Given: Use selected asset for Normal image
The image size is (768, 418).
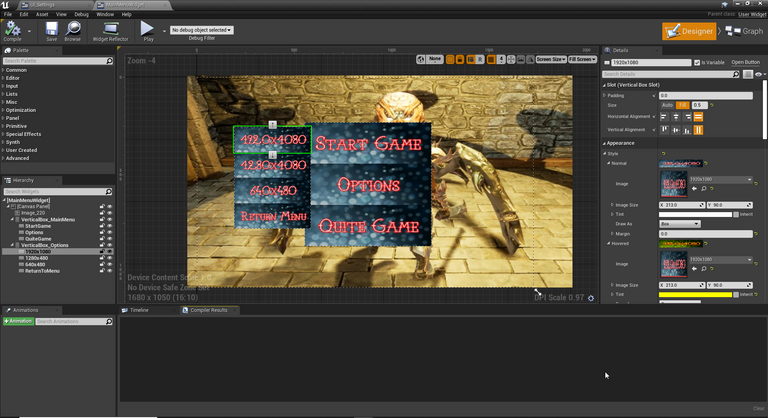Looking at the screenshot, I should tap(695, 188).
